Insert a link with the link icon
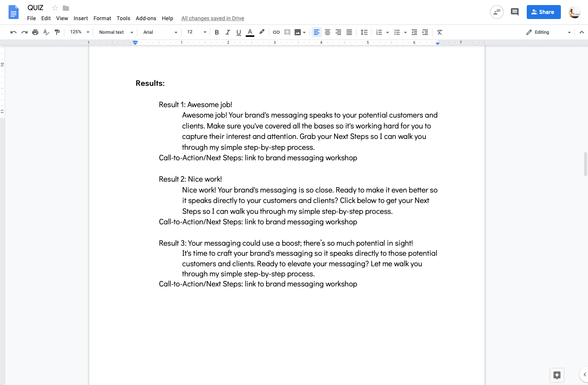Screen dimensions: 588x385 coord(276,32)
